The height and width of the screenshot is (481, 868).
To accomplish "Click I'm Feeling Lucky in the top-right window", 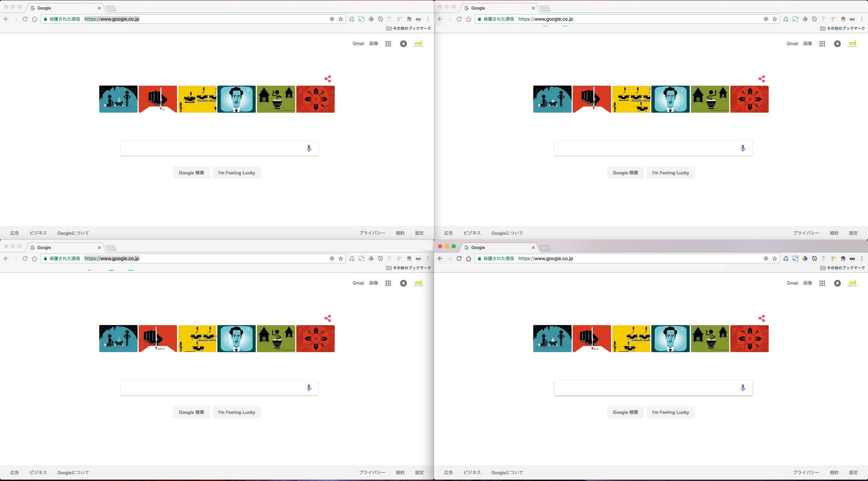I will (671, 173).
